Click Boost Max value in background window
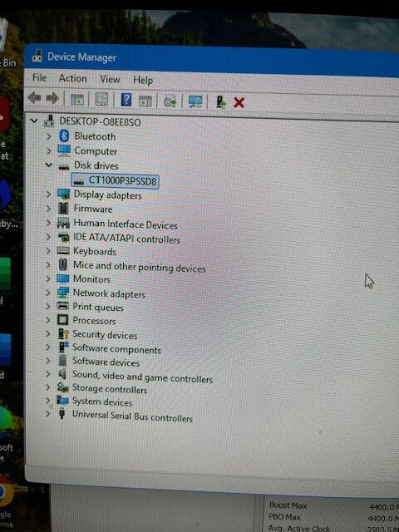This screenshot has height=532, width=399. (383, 507)
